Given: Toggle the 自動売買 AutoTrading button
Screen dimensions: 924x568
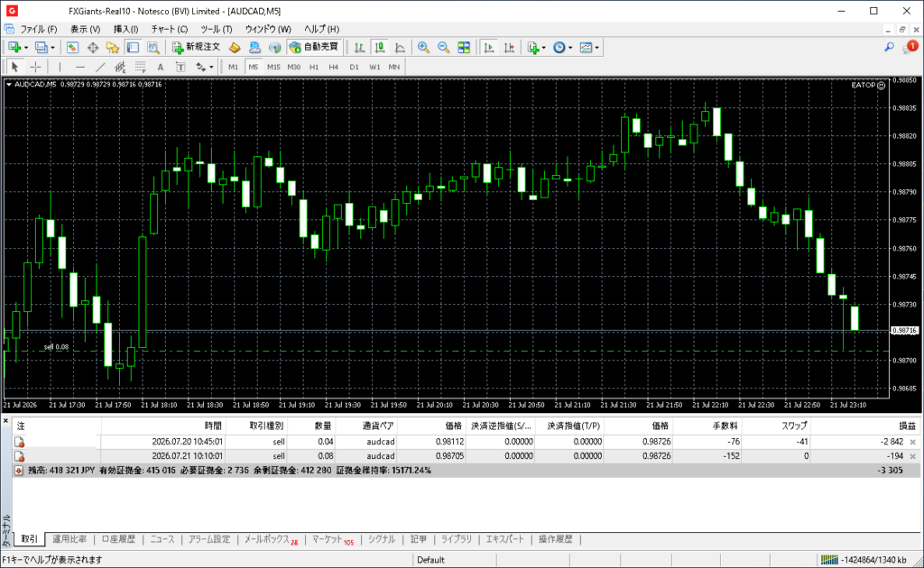Looking at the screenshot, I should pos(314,48).
